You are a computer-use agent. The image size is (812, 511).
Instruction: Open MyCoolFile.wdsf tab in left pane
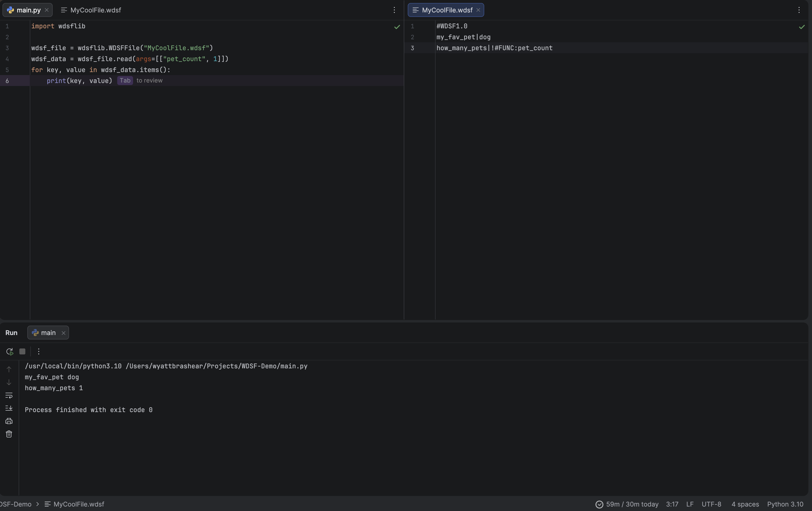tap(91, 10)
